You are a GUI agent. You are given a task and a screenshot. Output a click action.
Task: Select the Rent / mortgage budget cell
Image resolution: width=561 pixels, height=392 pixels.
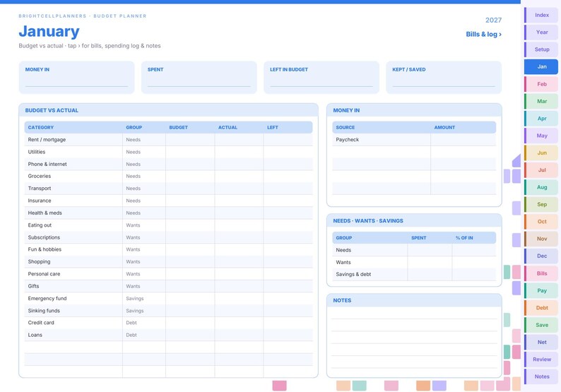click(x=190, y=139)
